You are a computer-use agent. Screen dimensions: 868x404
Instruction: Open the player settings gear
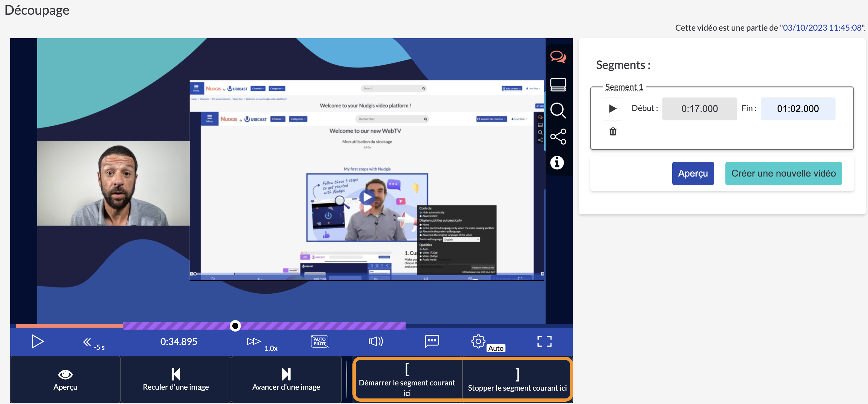tap(478, 341)
